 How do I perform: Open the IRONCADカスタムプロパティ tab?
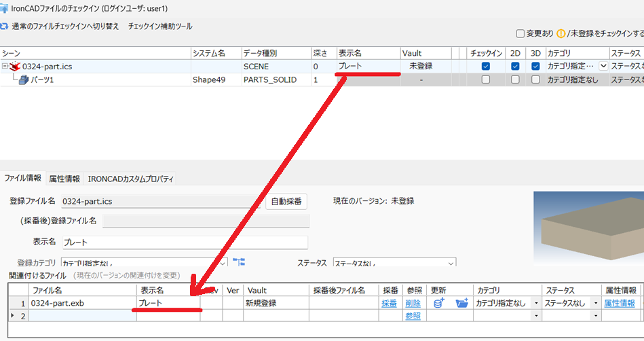pyautogui.click(x=130, y=179)
